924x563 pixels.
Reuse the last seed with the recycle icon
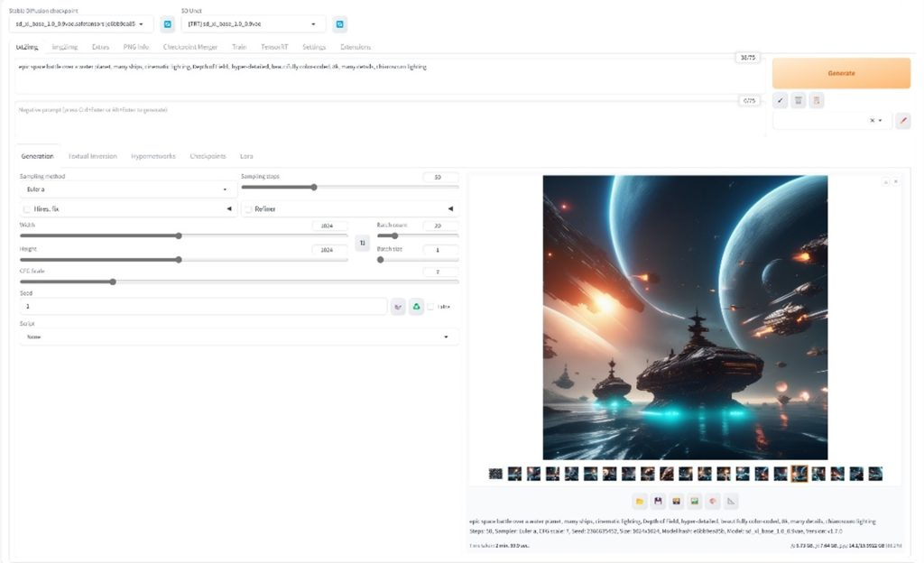pos(417,306)
